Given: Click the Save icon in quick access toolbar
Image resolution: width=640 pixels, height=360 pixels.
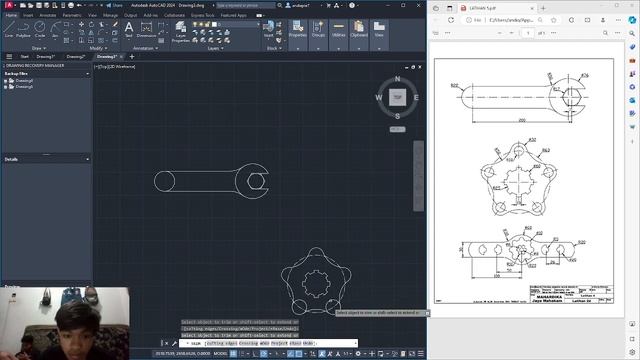Looking at the screenshot, I should click(39, 5).
